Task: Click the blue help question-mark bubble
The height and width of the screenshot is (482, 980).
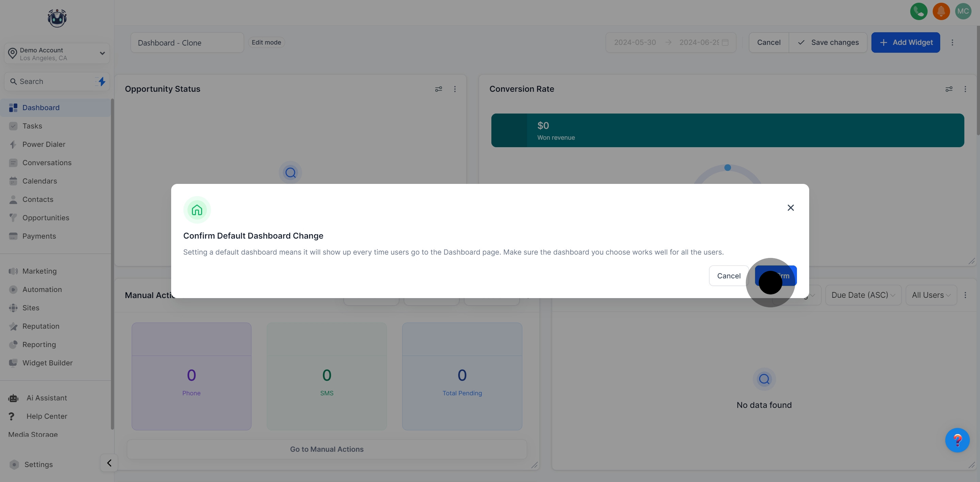Action: (x=957, y=440)
